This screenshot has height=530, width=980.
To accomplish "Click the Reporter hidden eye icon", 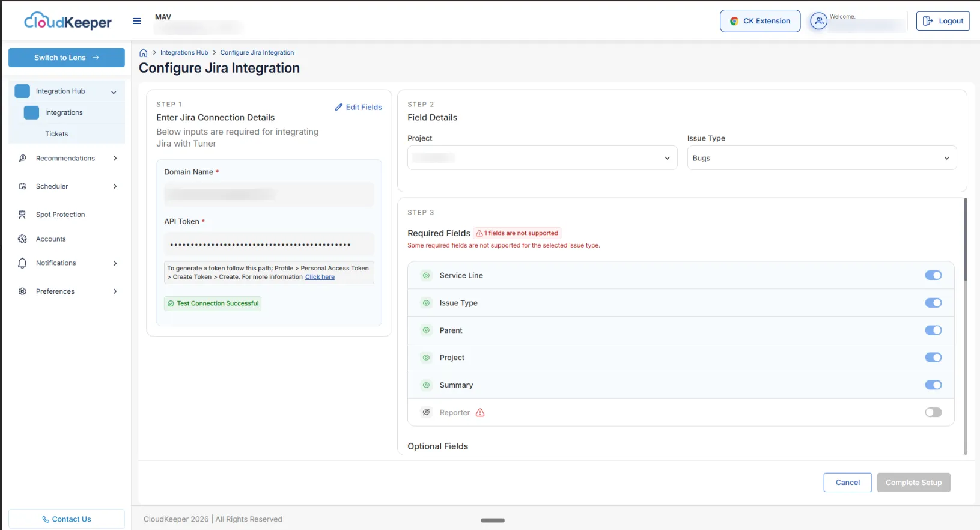I will [x=426, y=413].
